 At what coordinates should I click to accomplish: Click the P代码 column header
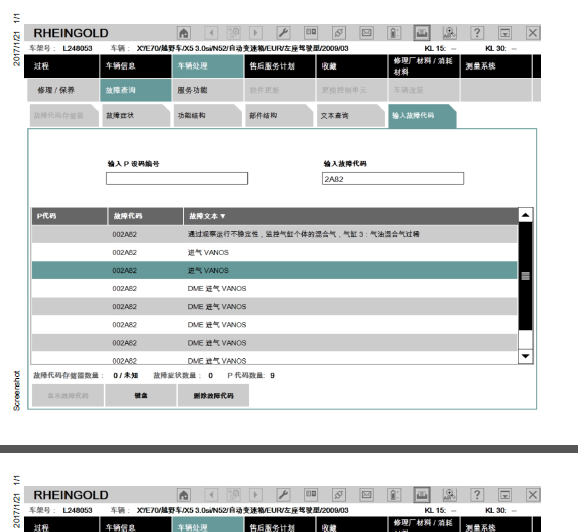click(x=69, y=216)
